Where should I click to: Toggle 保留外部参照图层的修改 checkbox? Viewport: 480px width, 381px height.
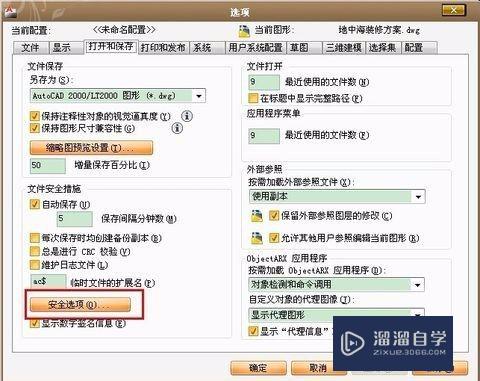click(x=274, y=216)
